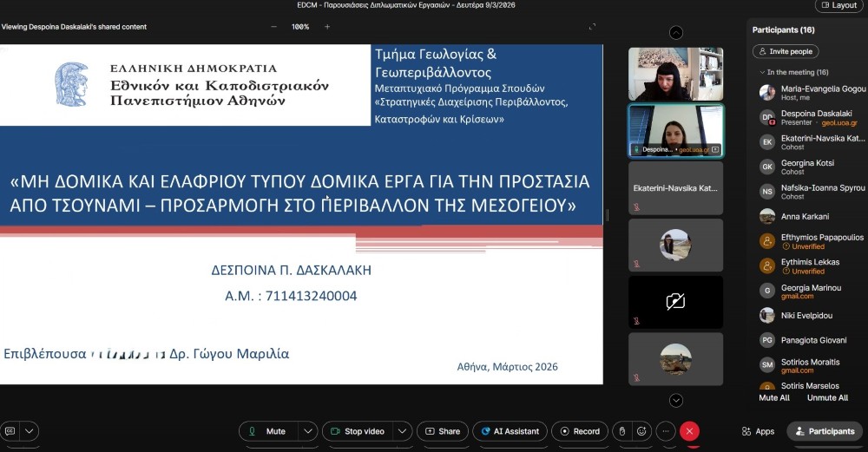868x452 pixels.
Task: Click Invite people button
Action: [x=785, y=51]
